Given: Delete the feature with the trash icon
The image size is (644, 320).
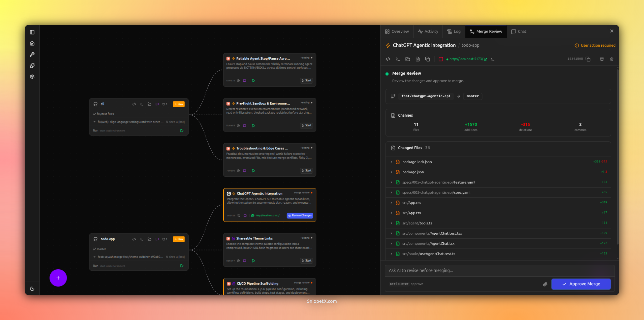Looking at the screenshot, I should click(612, 59).
